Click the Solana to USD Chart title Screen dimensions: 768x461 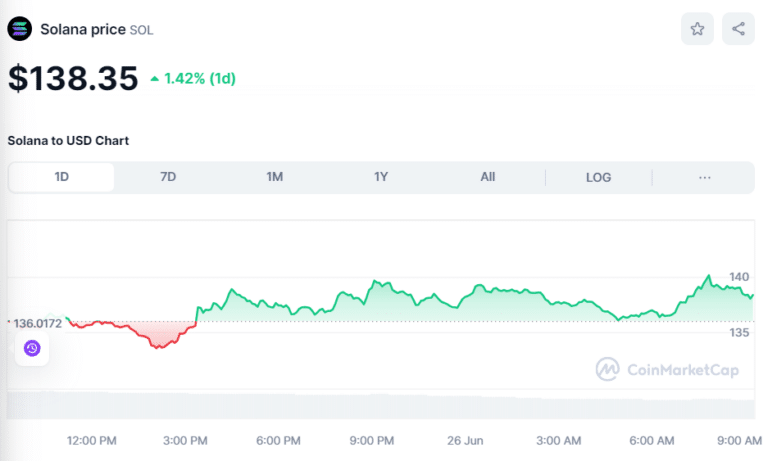coord(68,141)
